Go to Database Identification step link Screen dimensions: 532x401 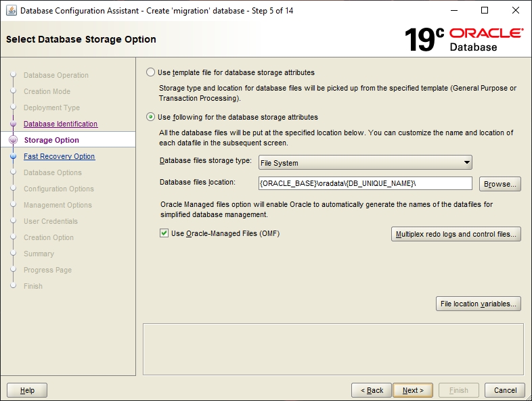60,124
